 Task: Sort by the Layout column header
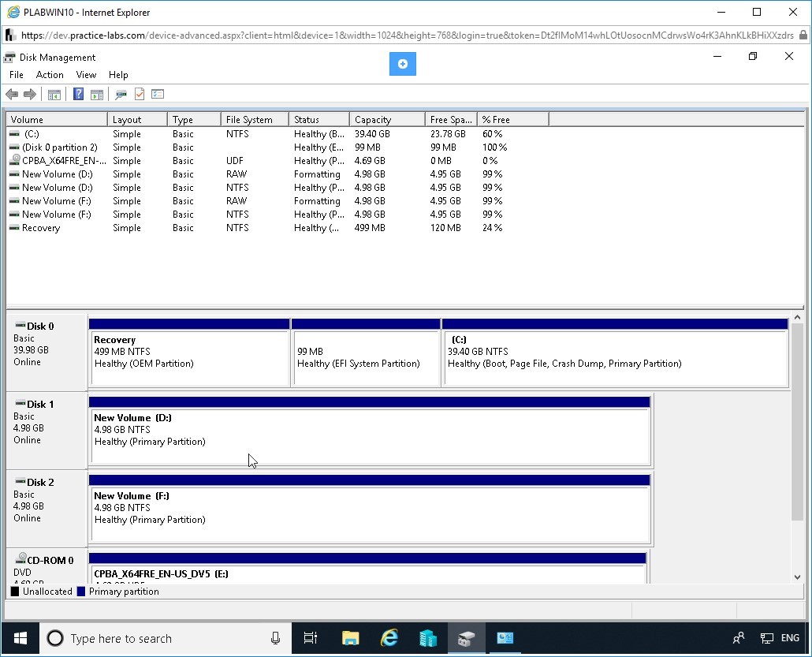137,120
